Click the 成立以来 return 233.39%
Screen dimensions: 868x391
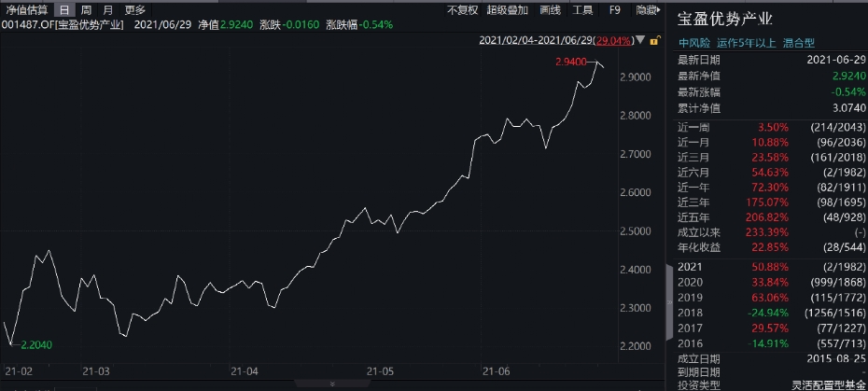pos(768,232)
